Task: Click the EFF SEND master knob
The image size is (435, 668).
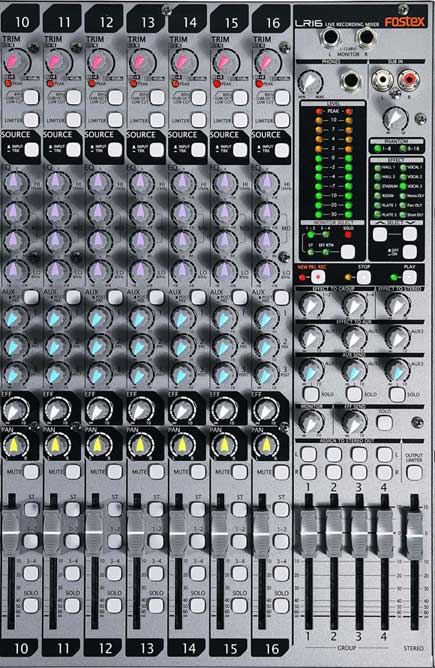Action: tap(354, 422)
